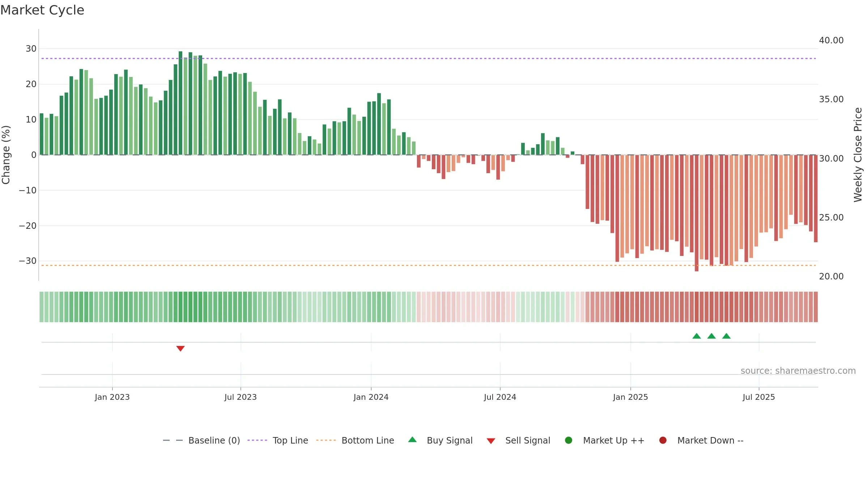Click the '35.00' right axis price label

pyautogui.click(x=831, y=99)
